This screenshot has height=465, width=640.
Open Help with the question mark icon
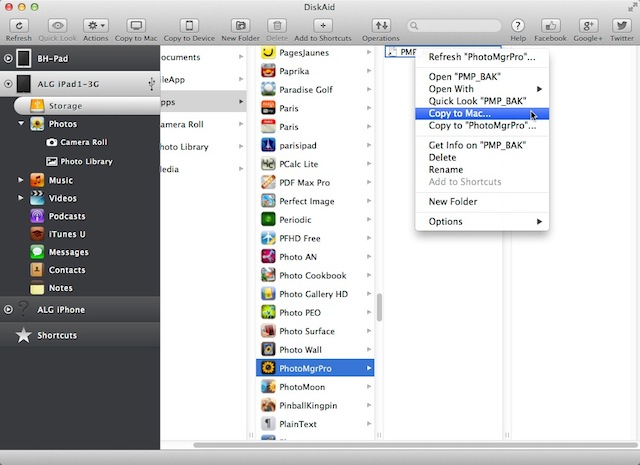point(518,26)
